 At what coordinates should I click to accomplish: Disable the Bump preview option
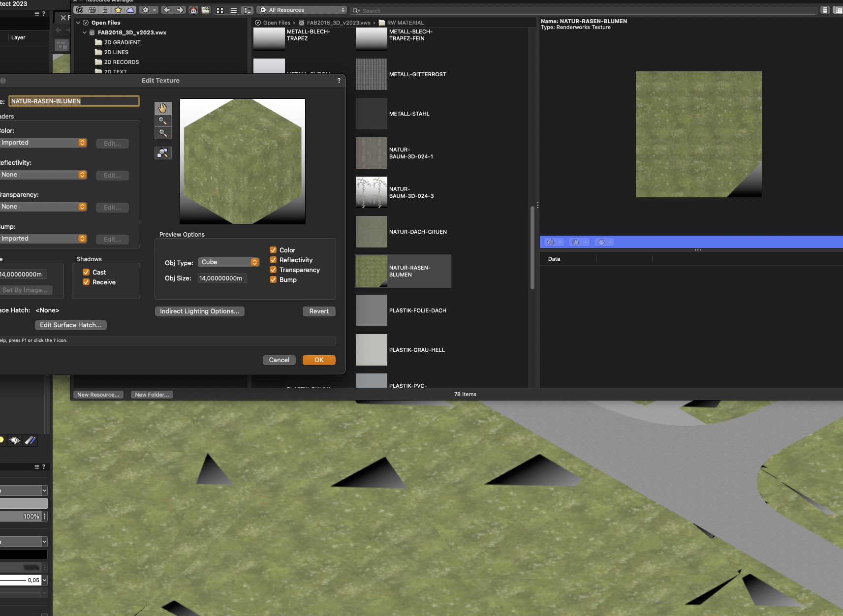[273, 279]
